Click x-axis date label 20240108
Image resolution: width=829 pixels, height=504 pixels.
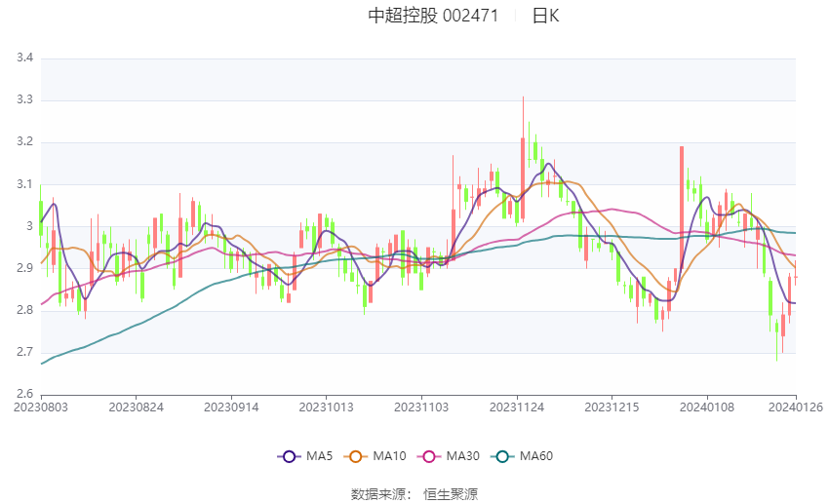coord(707,407)
